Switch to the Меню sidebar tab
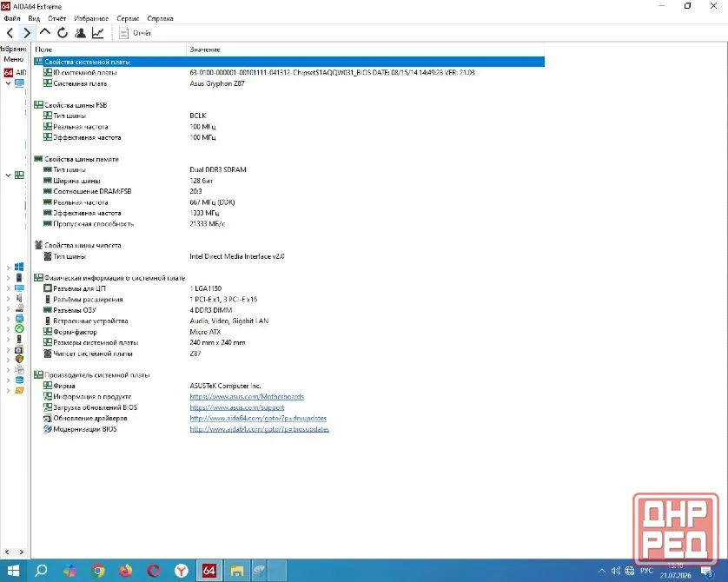 pos(13,59)
